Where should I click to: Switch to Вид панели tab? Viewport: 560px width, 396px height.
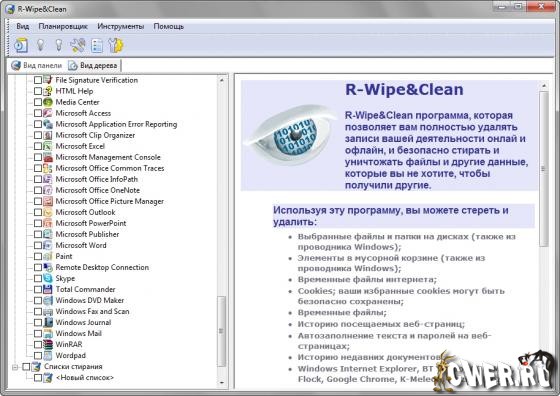(x=37, y=65)
